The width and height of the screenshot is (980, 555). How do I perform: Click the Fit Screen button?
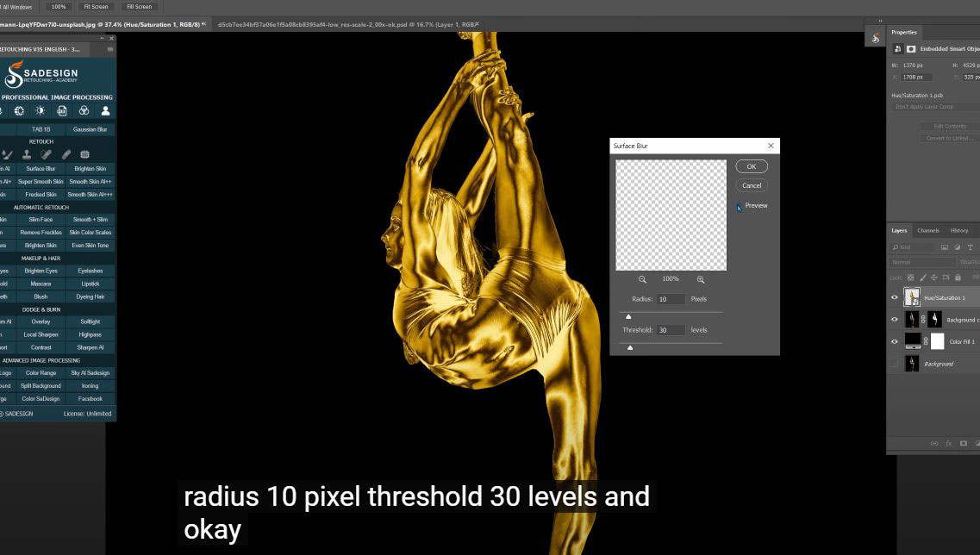coord(96,6)
